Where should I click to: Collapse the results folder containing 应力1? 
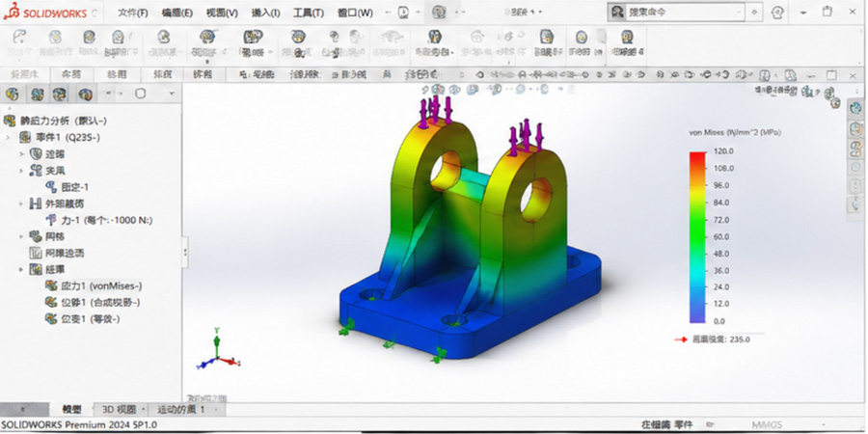pos(22,270)
